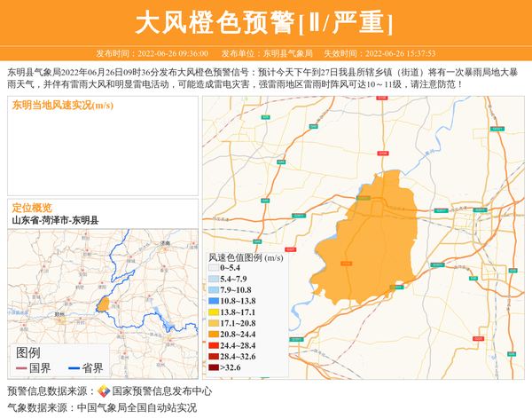Select the 13.8~17.1 yellow legend swatch

[x=213, y=312]
